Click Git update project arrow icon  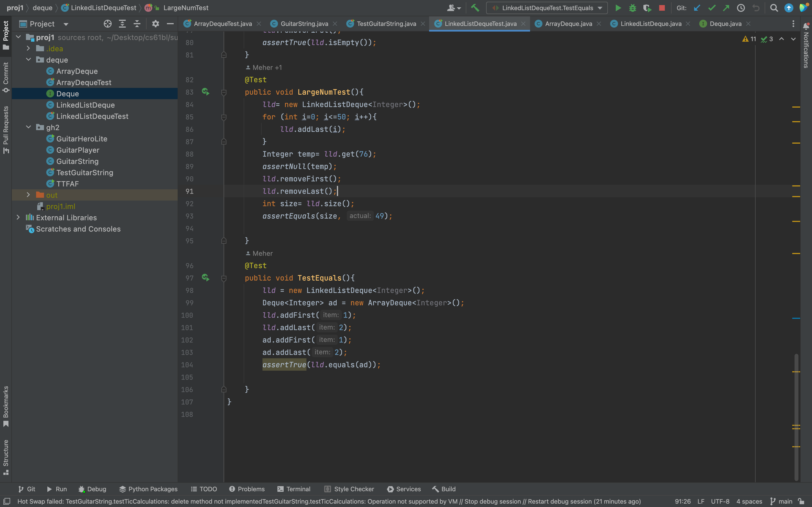coord(697,8)
